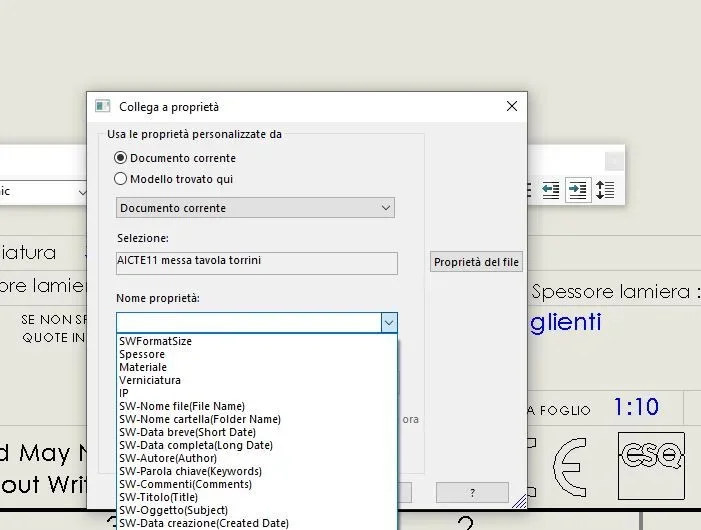Click the dialog resize grip corner
Image resolution: width=701 pixels, height=530 pixels.
[x=519, y=501]
